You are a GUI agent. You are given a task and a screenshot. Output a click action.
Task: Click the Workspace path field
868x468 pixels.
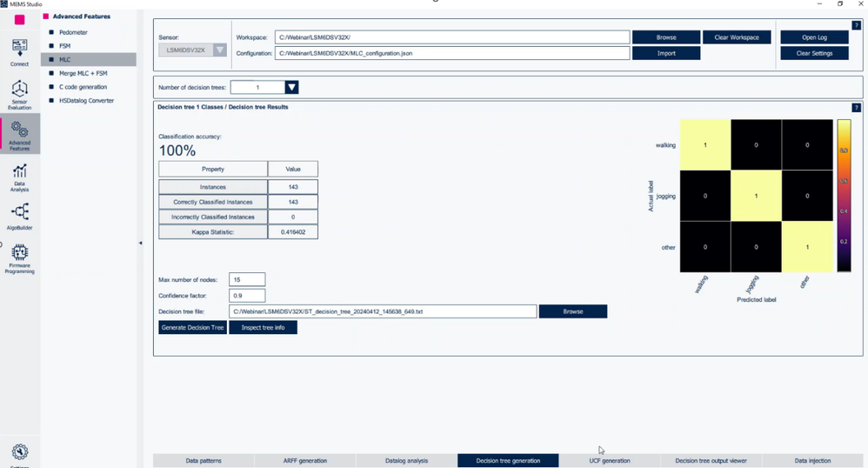tap(452, 37)
